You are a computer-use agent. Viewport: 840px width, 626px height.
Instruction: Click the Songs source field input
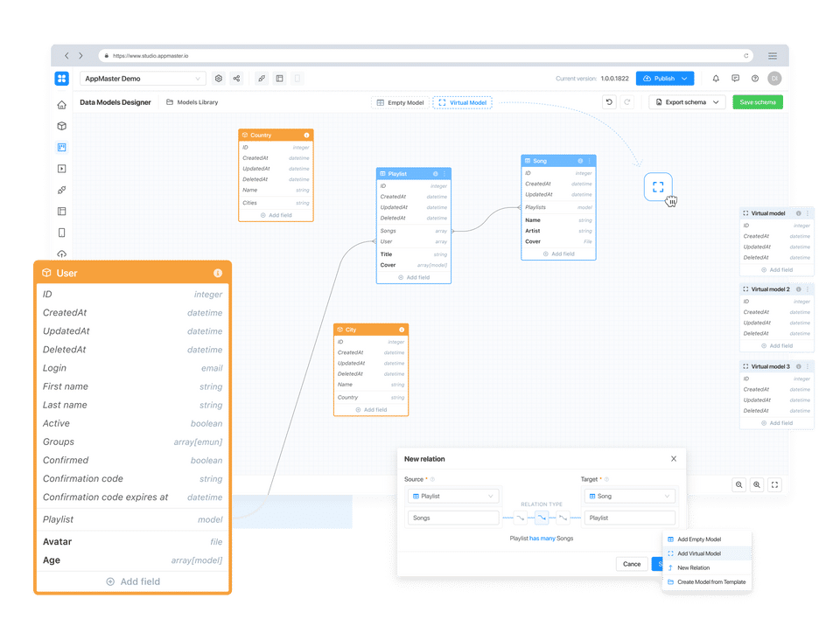(453, 518)
